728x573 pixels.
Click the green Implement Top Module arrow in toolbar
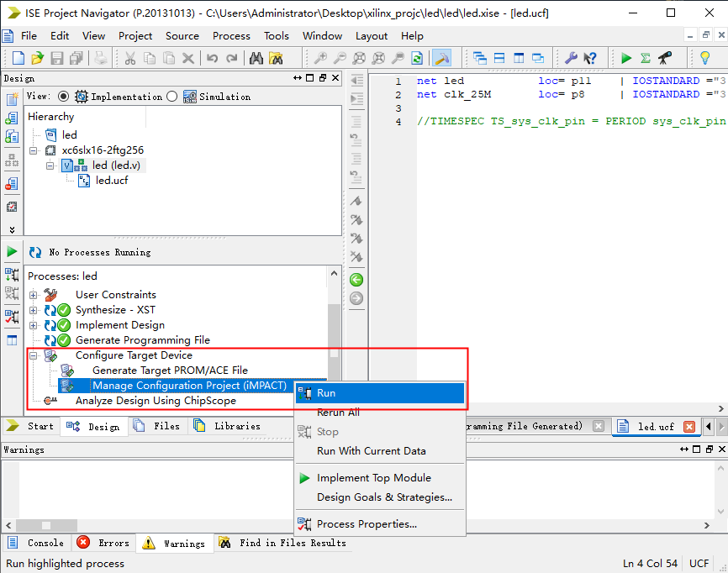pos(626,58)
